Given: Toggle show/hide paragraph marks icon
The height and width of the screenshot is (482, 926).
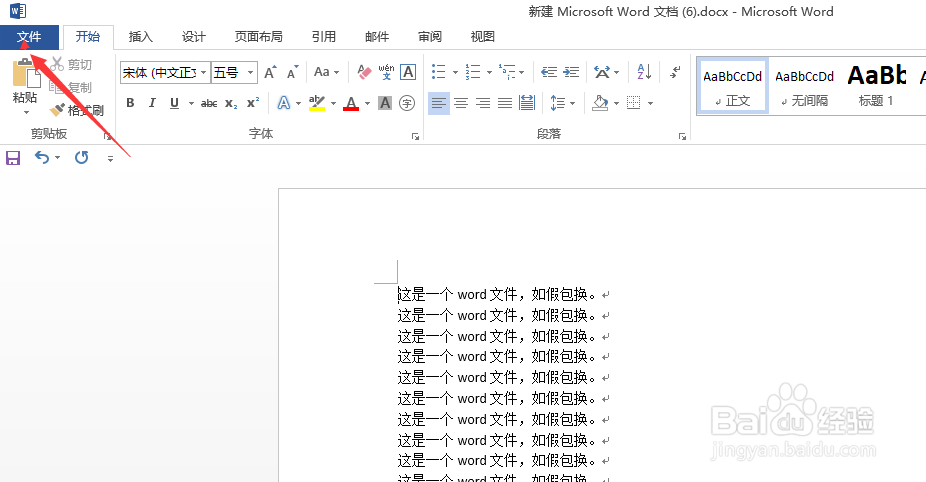Looking at the screenshot, I should click(x=675, y=72).
